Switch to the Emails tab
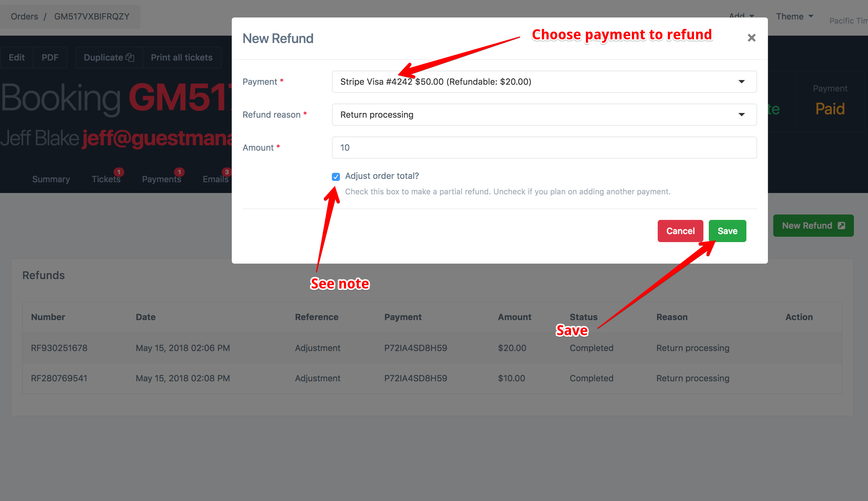The height and width of the screenshot is (501, 868). (216, 179)
